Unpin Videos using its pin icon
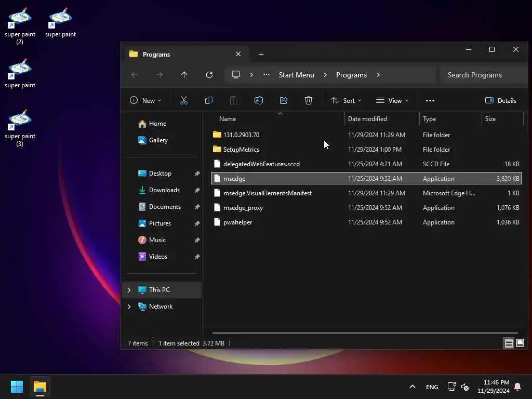 [197, 257]
